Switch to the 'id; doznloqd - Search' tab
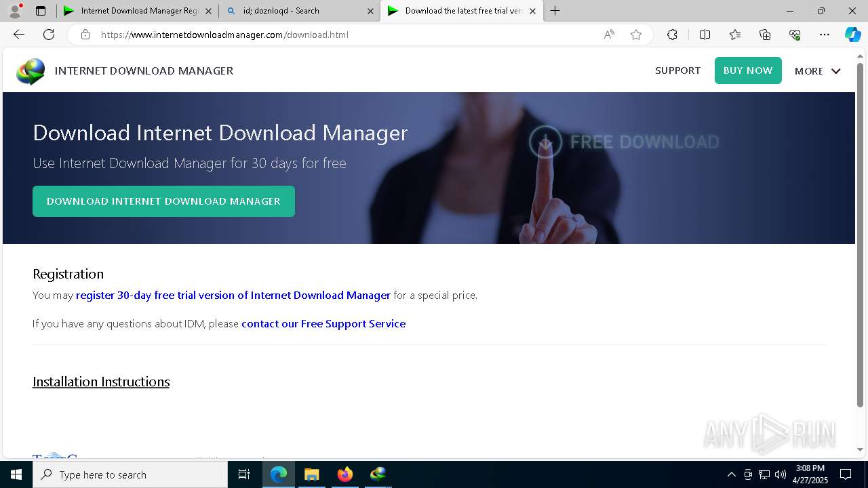 coord(300,11)
